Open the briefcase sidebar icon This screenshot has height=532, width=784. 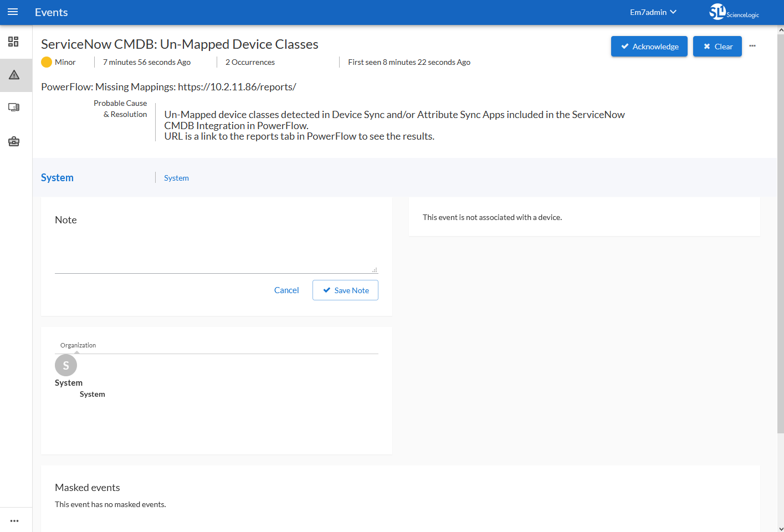(14, 142)
